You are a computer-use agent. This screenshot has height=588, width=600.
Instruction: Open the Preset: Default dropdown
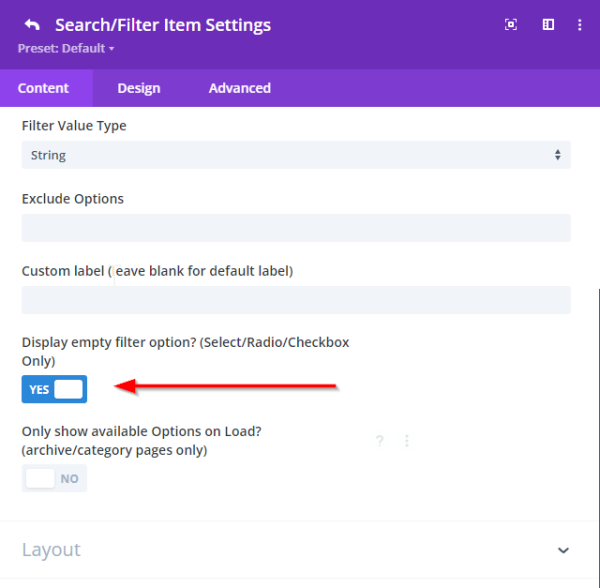[66, 48]
